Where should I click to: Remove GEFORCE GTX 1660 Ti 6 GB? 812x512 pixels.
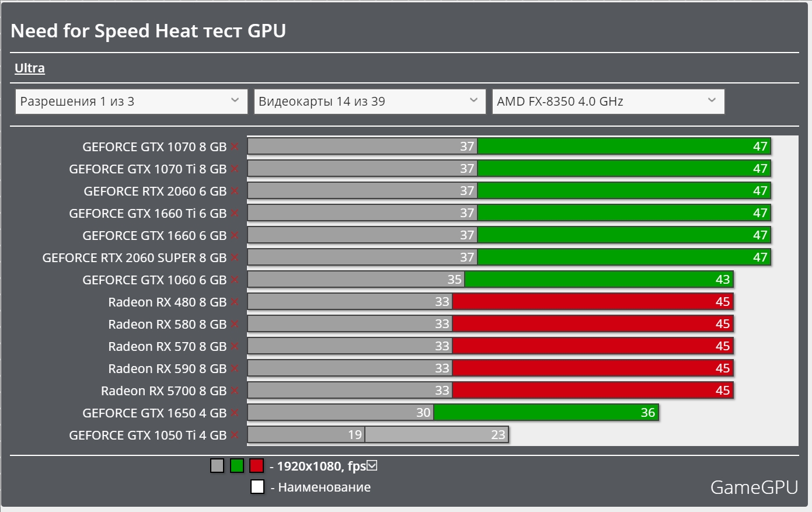[x=235, y=214]
